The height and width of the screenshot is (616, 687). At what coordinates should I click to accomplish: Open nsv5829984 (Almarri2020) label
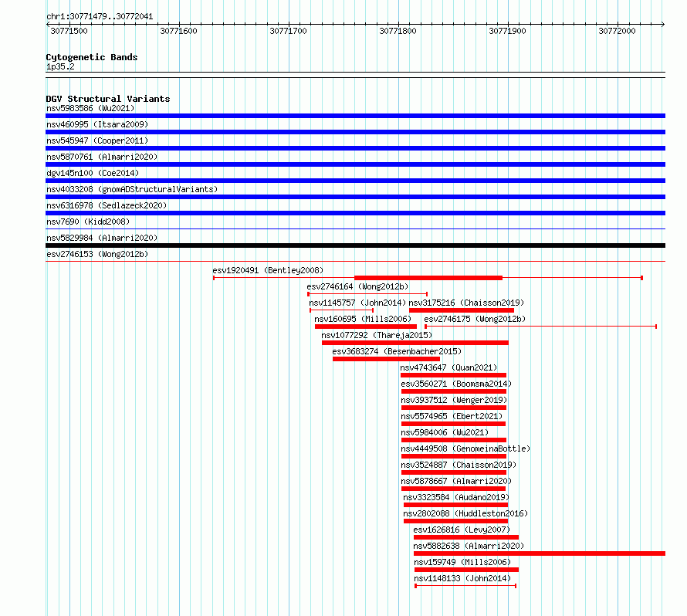point(102,238)
